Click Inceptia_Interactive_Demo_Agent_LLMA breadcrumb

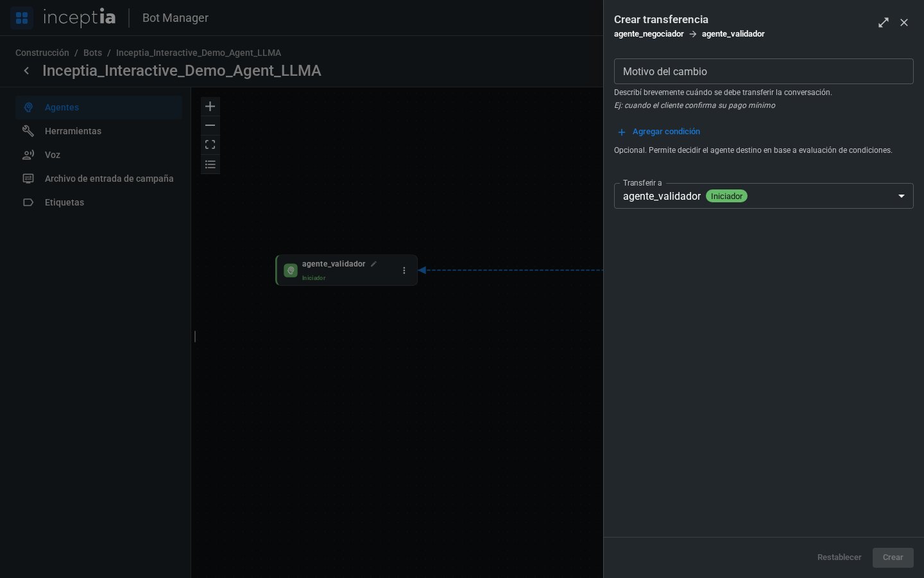pyautogui.click(x=198, y=53)
